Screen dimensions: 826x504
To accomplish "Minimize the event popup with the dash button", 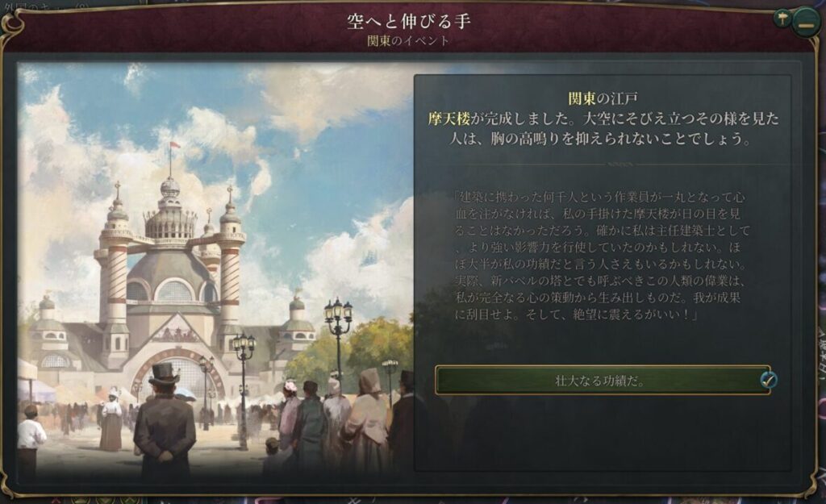I will pos(806,23).
